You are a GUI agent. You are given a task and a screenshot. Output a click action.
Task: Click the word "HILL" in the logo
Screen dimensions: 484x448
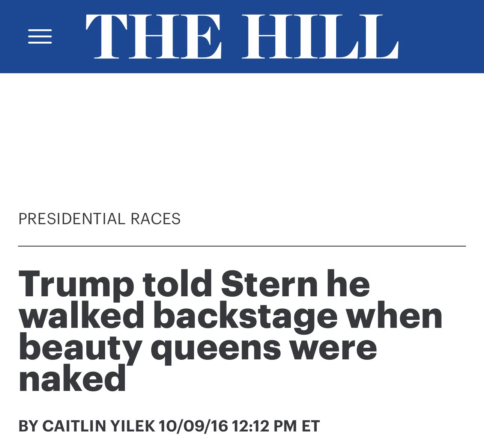click(319, 36)
